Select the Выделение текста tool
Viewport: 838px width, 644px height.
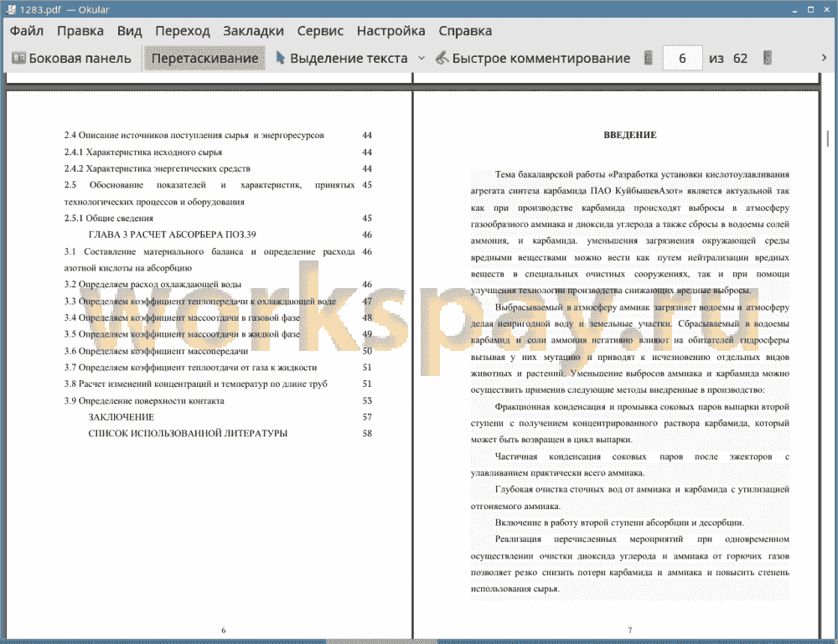(342, 59)
